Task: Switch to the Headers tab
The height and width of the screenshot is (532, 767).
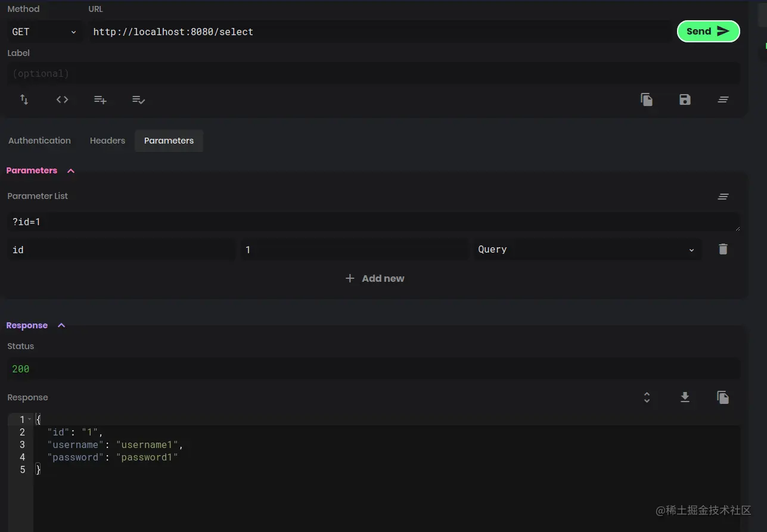Action: point(107,141)
